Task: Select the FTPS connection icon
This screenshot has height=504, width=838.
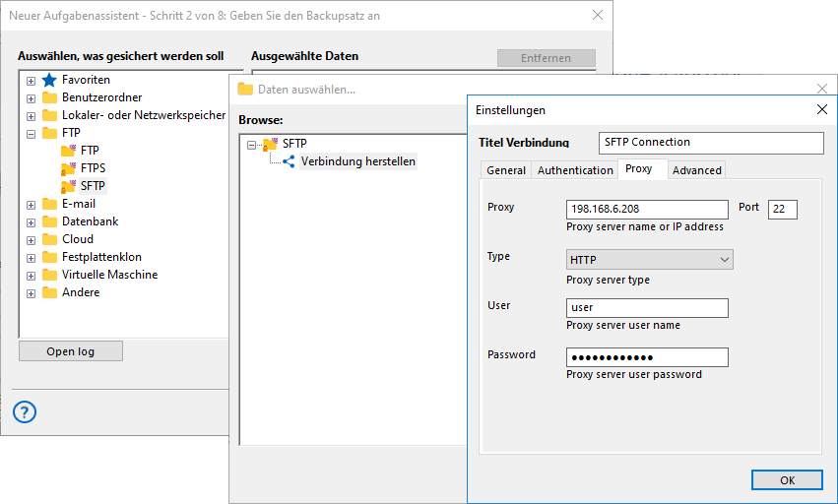Action: 68,168
